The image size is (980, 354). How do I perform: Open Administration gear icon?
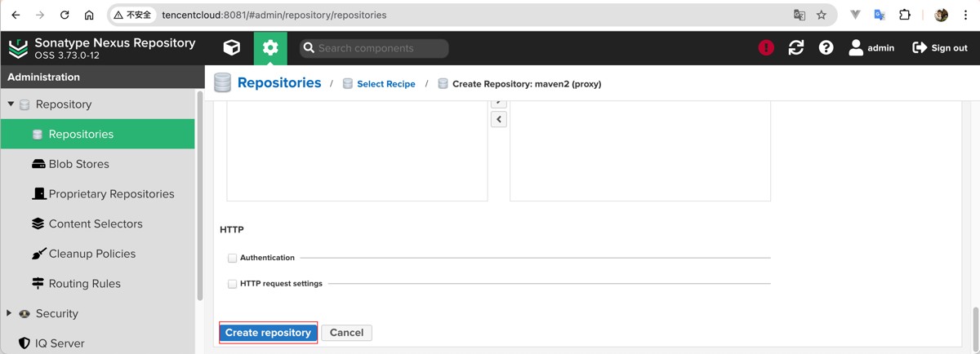[x=270, y=48]
